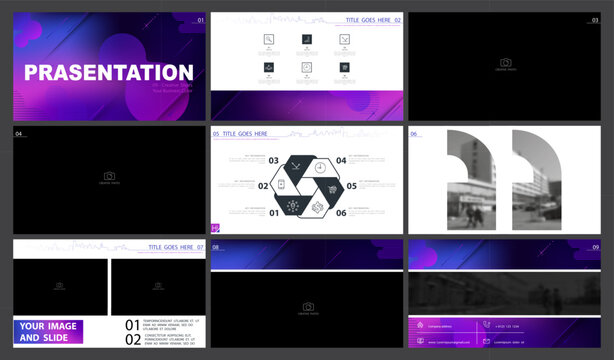Select number '01' label beside the hexagon lightbulb segment

(x=274, y=213)
